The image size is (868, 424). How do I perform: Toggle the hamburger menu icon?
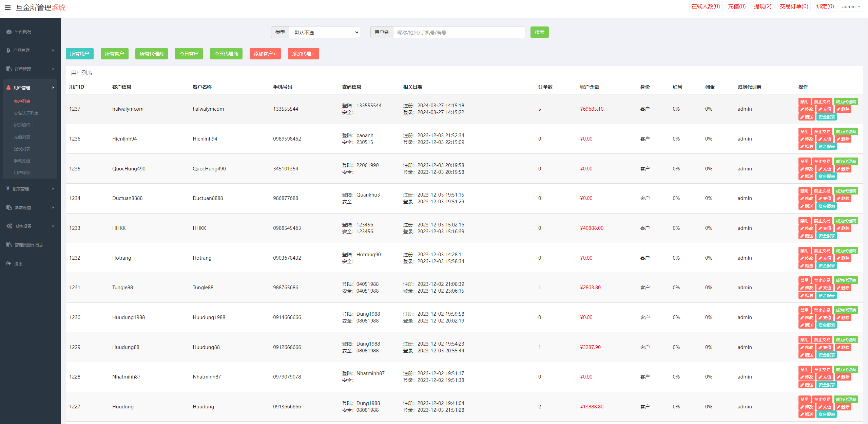[x=7, y=7]
